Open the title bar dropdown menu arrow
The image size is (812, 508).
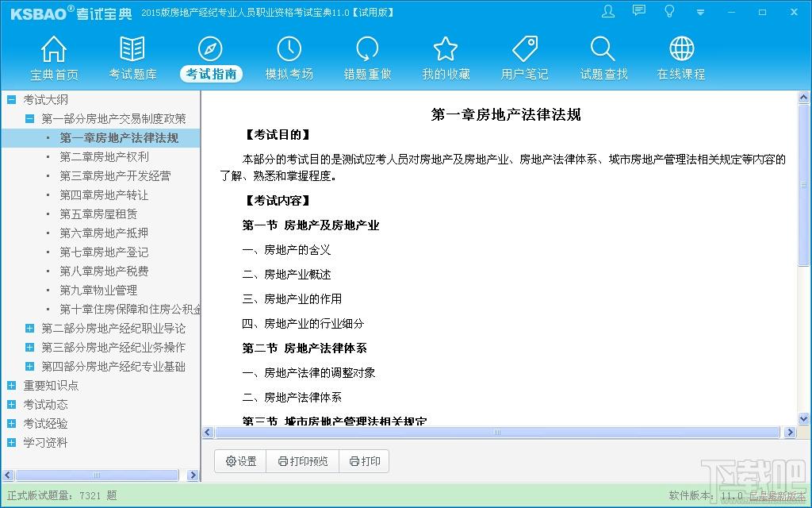point(700,13)
